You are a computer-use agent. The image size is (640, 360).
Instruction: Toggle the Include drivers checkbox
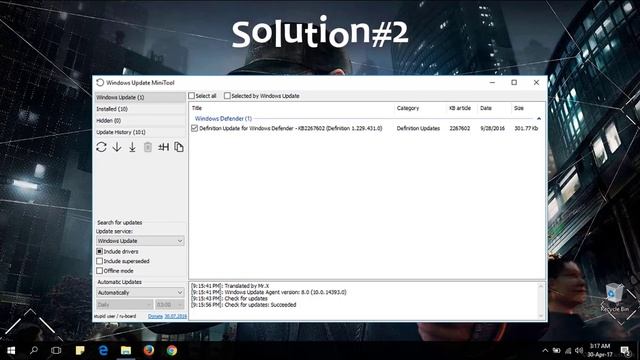tap(100, 251)
